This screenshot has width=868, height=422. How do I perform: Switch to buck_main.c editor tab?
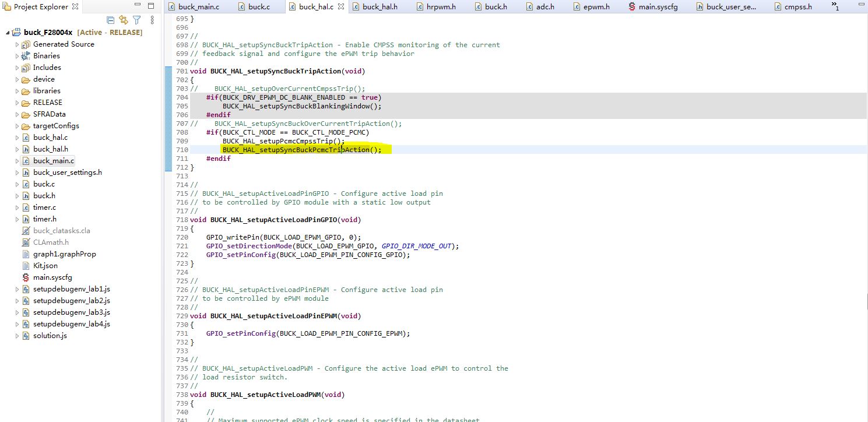point(198,7)
